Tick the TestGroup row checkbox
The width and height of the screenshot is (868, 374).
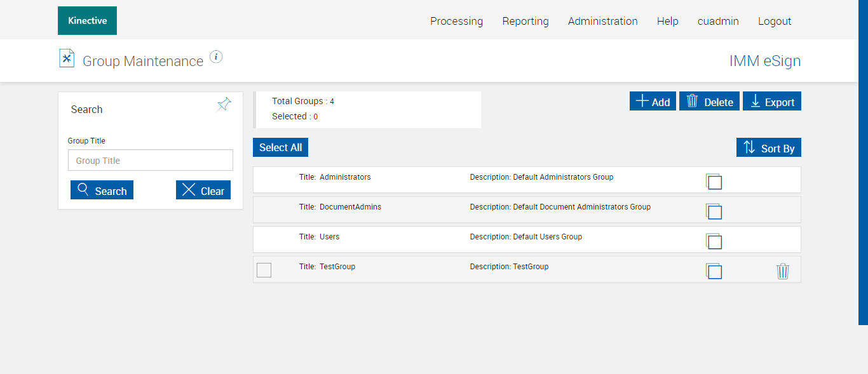pos(264,270)
